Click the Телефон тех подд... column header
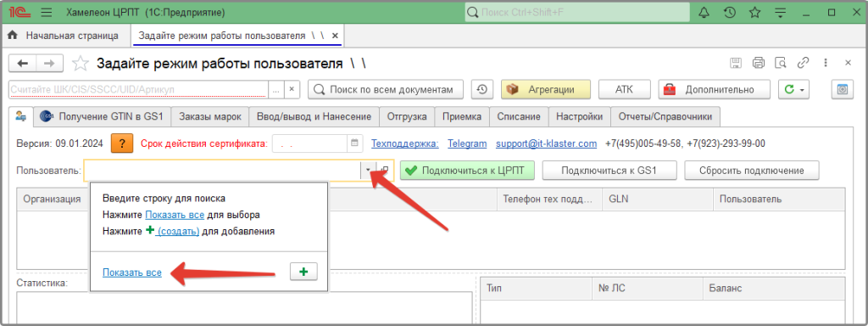Screen dimensions: 868x326 coord(549,199)
